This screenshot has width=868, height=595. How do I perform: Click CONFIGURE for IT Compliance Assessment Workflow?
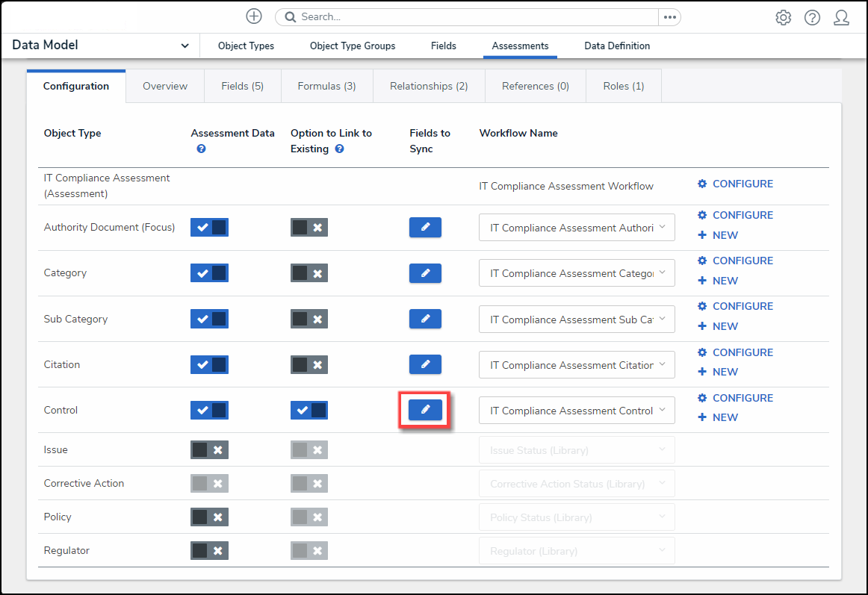tap(735, 184)
